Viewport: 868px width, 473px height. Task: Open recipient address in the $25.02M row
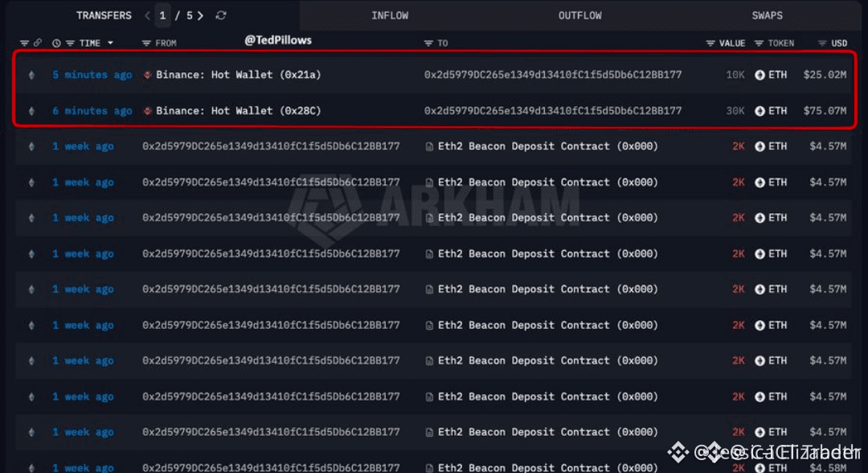[553, 75]
